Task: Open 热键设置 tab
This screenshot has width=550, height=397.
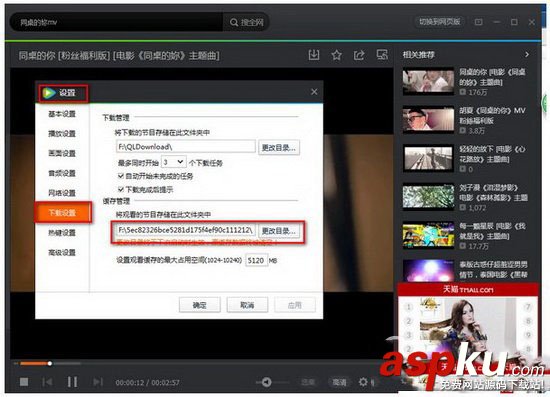Action: (x=62, y=233)
